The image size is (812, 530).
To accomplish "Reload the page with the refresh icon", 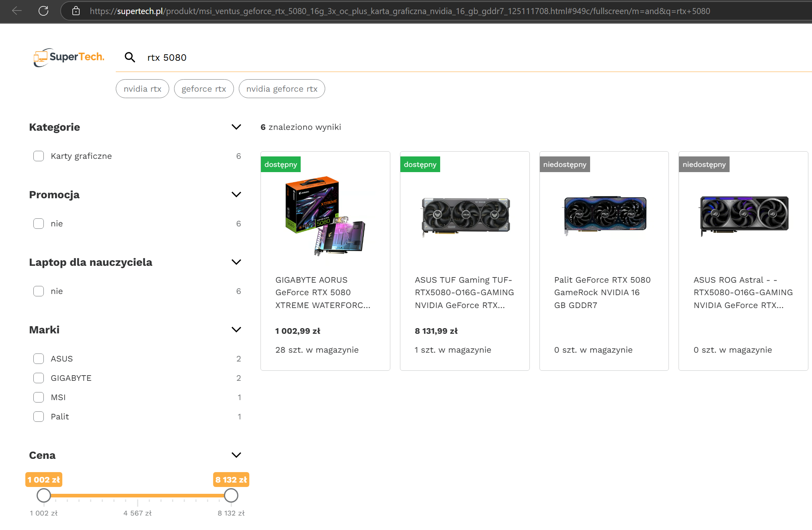I will [43, 11].
